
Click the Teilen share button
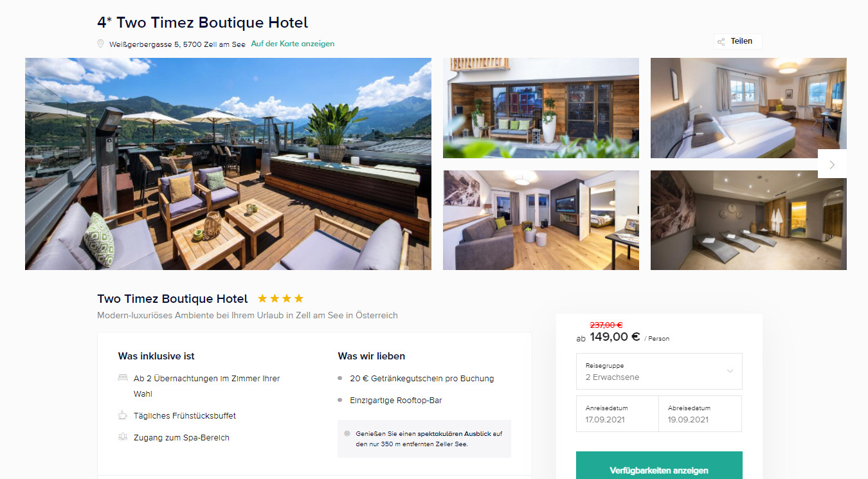tap(737, 41)
